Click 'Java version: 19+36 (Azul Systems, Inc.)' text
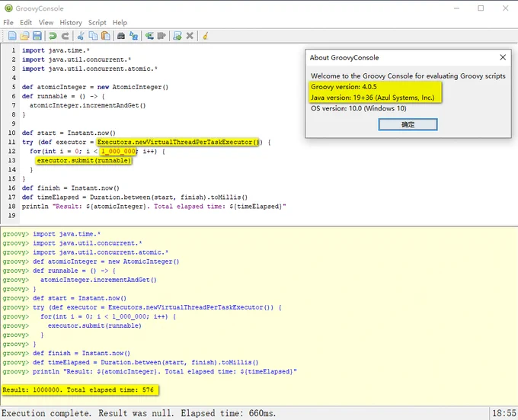518x420 pixels. coord(373,98)
